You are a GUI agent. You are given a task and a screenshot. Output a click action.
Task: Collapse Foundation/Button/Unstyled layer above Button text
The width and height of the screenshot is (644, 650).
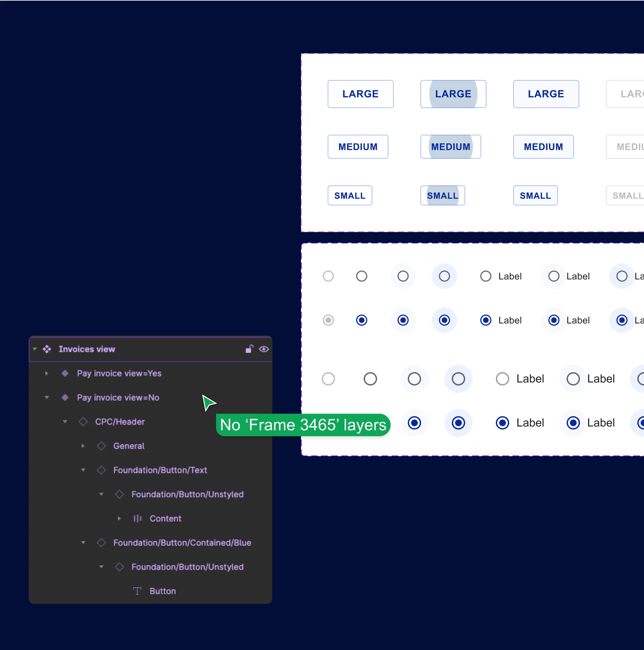(x=101, y=567)
